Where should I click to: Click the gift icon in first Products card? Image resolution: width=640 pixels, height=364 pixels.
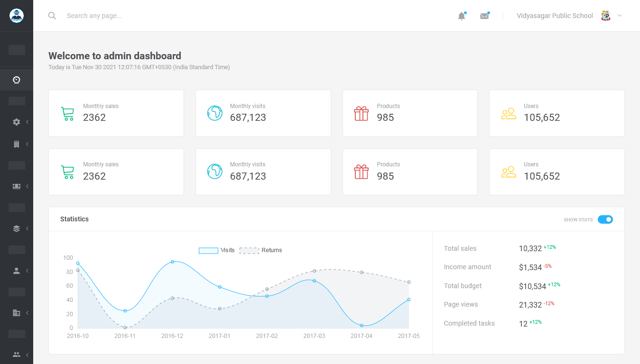(x=362, y=113)
